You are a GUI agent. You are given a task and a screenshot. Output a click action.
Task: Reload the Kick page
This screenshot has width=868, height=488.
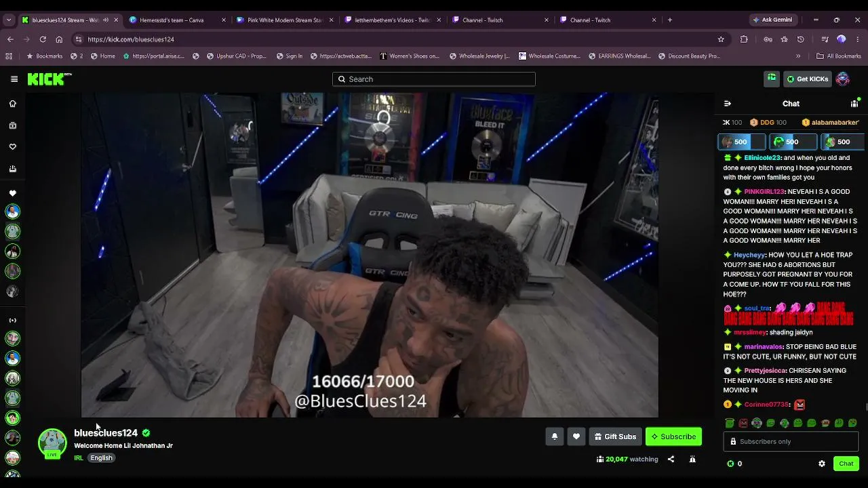(x=43, y=39)
